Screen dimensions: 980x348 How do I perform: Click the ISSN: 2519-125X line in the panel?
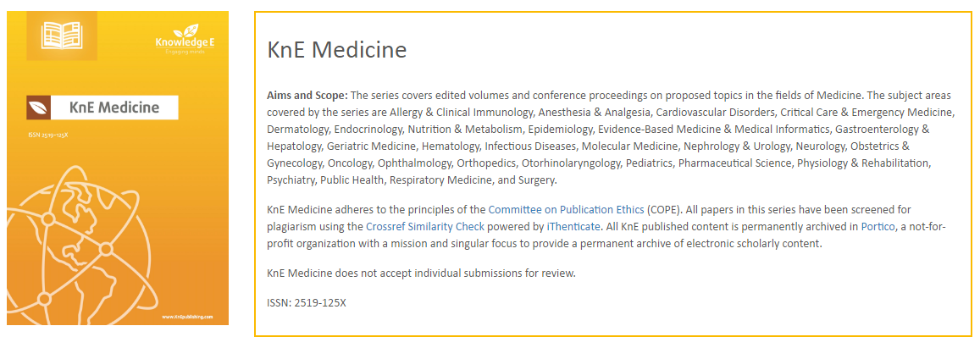[x=306, y=303]
